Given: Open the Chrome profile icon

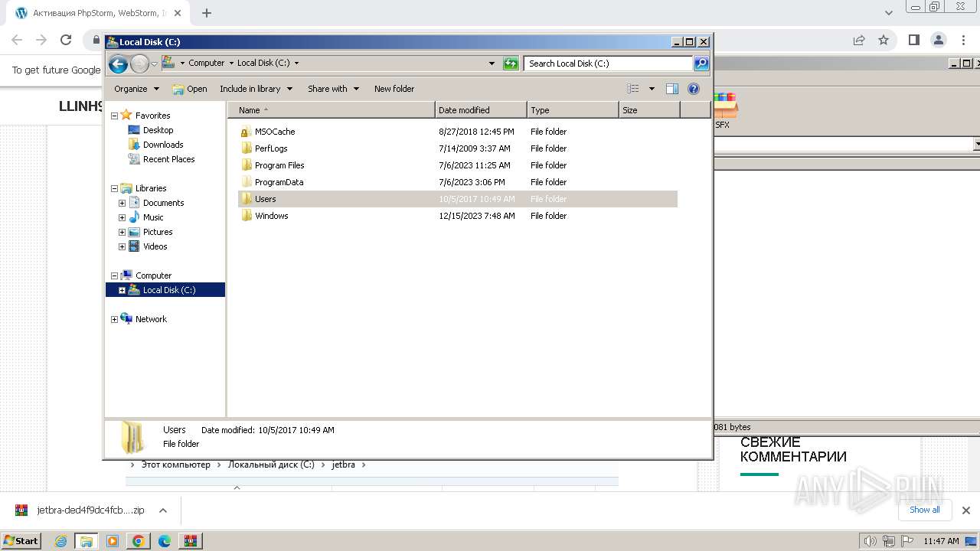Looking at the screenshot, I should point(939,40).
